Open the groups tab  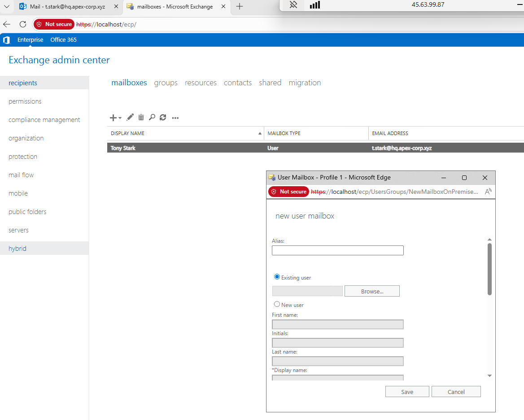point(166,83)
